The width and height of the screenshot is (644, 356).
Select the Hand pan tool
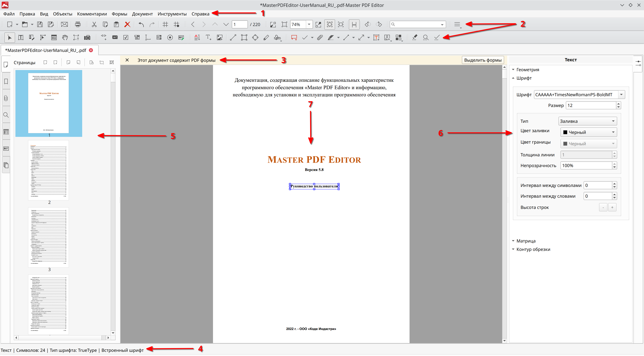[65, 38]
